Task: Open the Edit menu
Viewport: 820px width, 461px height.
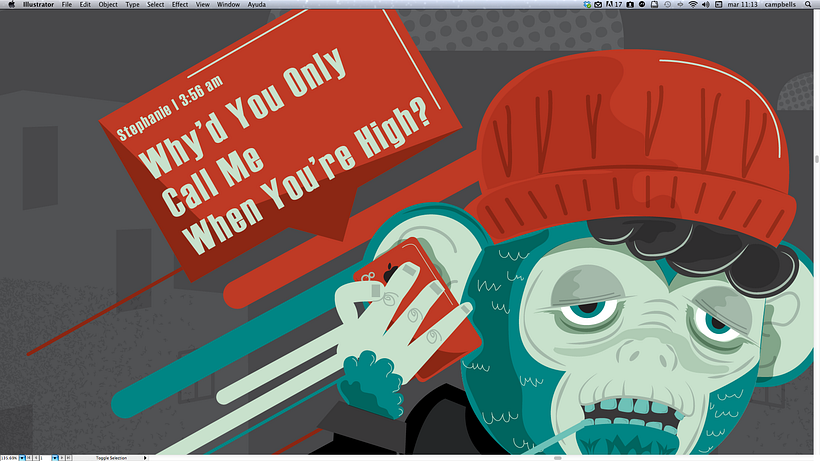Action: coord(85,4)
